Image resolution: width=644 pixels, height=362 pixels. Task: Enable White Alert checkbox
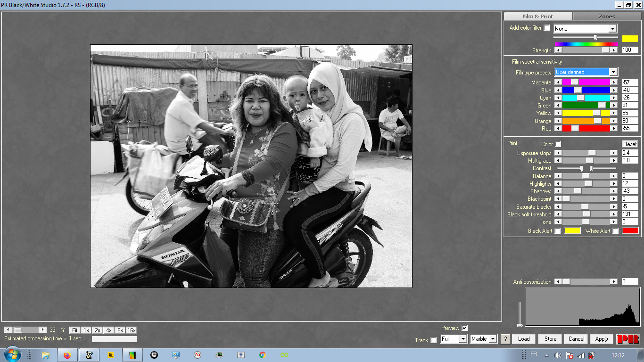point(616,231)
